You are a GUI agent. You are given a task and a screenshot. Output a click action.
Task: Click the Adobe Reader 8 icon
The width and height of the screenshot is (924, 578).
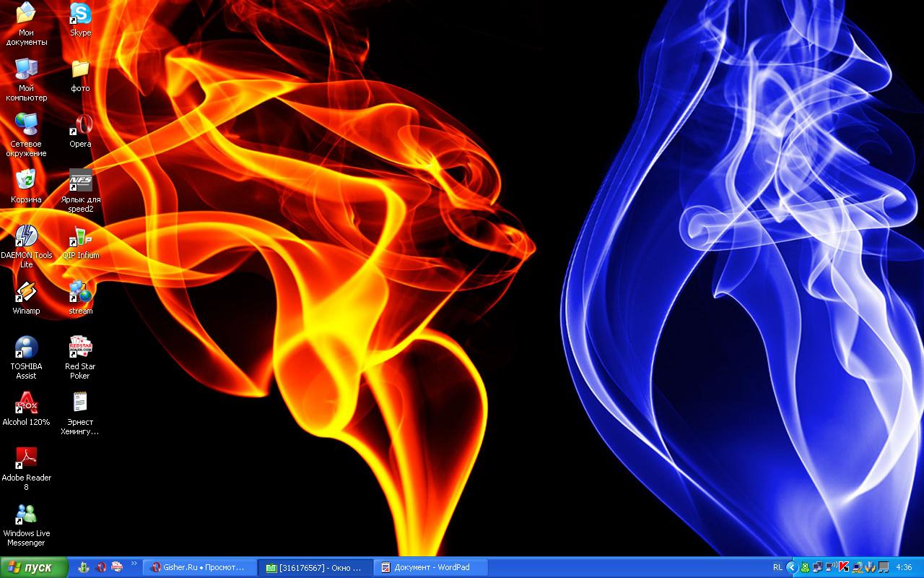26,459
